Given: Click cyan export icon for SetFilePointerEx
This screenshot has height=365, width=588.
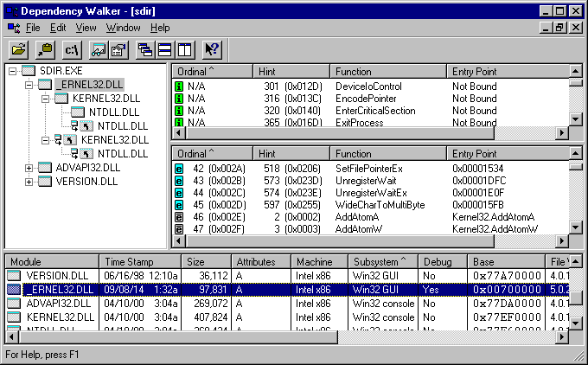Looking at the screenshot, I should [x=179, y=169].
